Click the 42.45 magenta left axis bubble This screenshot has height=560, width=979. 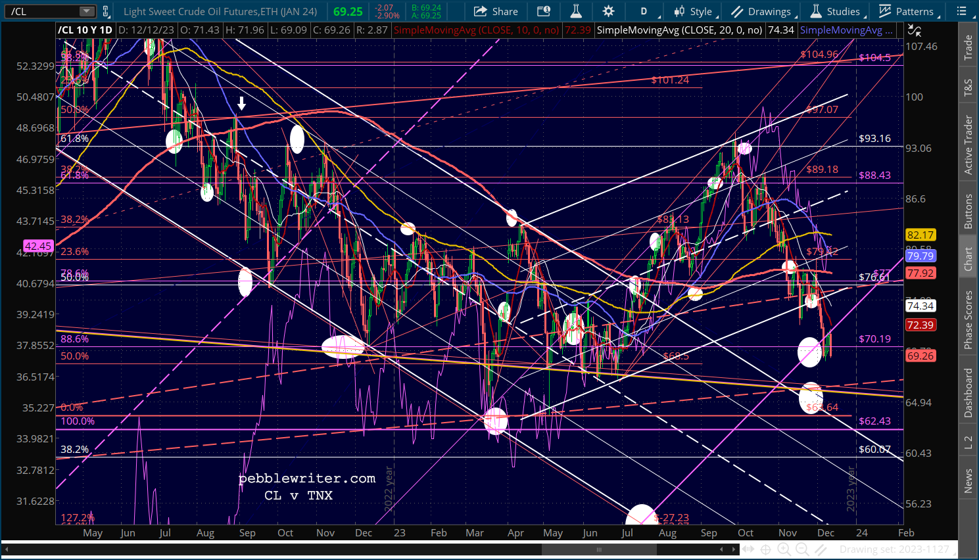(x=38, y=246)
